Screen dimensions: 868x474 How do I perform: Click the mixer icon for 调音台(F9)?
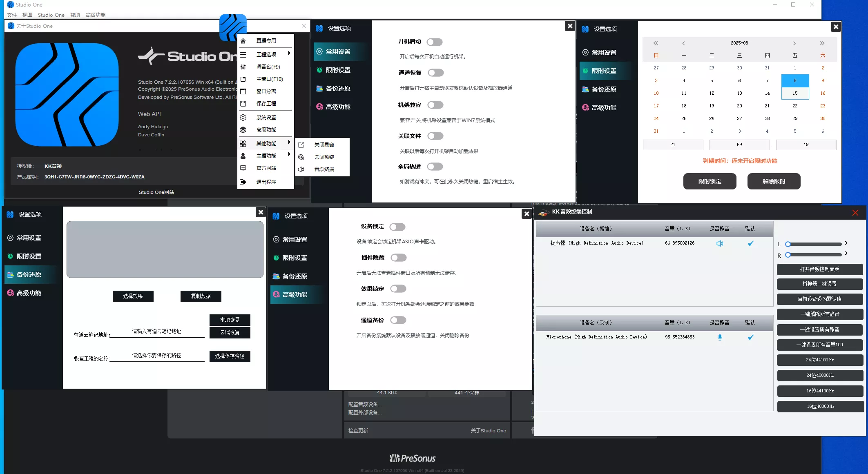[243, 67]
